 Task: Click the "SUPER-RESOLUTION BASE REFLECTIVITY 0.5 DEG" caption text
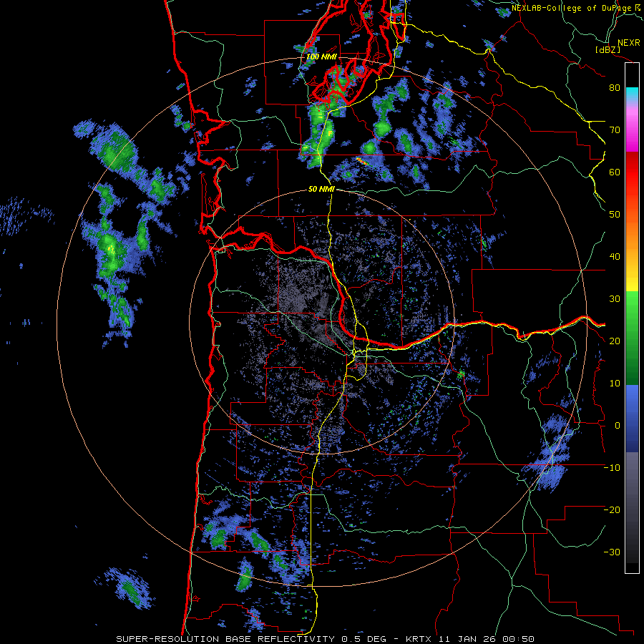252,639
